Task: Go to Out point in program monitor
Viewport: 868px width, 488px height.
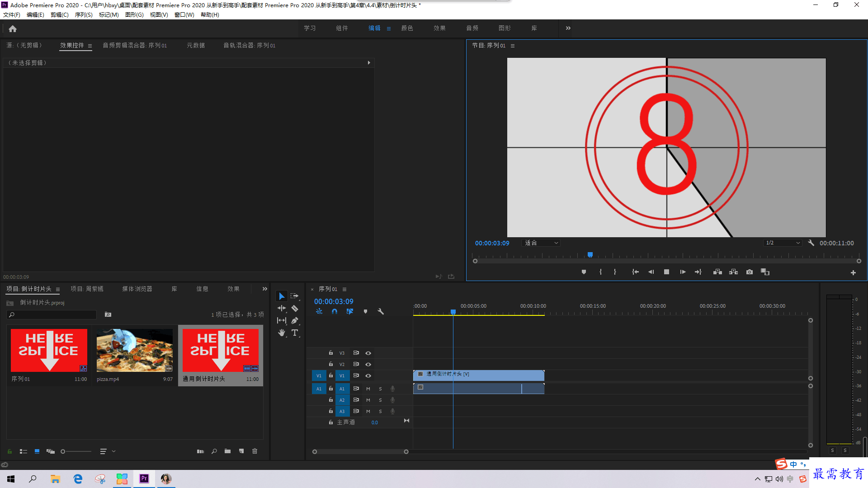Action: click(x=698, y=272)
